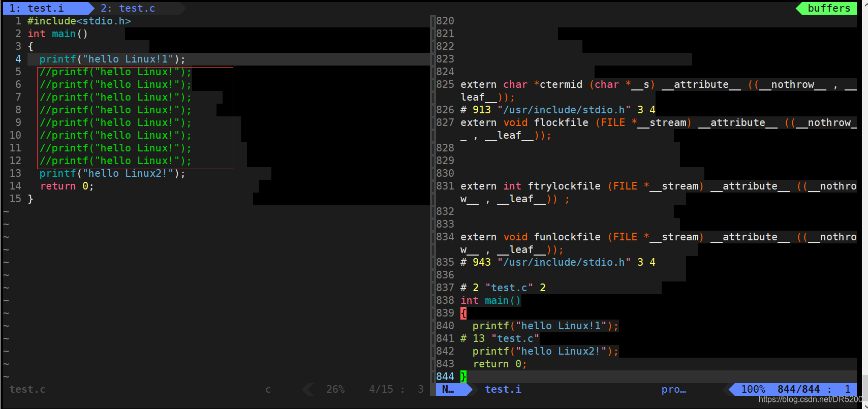This screenshot has height=409, width=868.
Task: Click the green buffers label
Action: (829, 8)
